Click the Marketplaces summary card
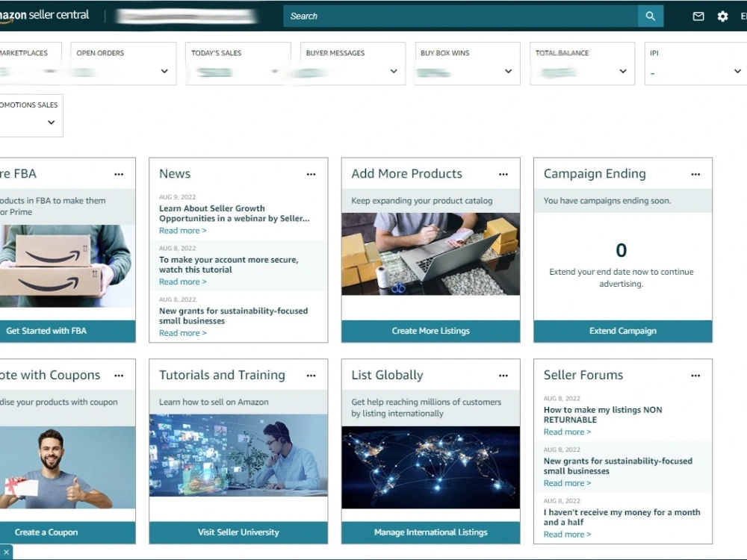The width and height of the screenshot is (747, 560). coord(31,63)
